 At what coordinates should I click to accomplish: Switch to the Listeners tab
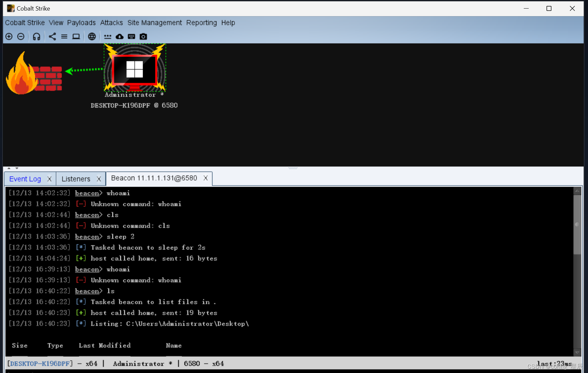[76, 179]
